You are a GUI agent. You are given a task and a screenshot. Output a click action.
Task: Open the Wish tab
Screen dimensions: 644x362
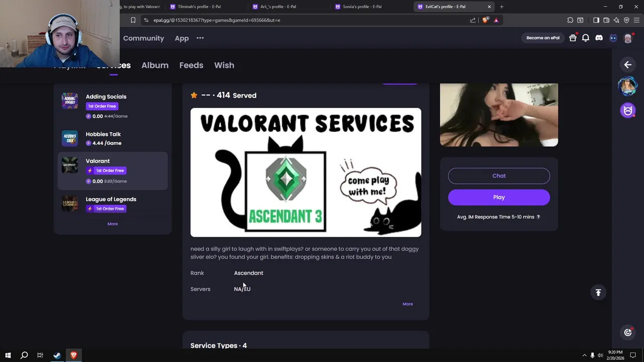pos(224,65)
